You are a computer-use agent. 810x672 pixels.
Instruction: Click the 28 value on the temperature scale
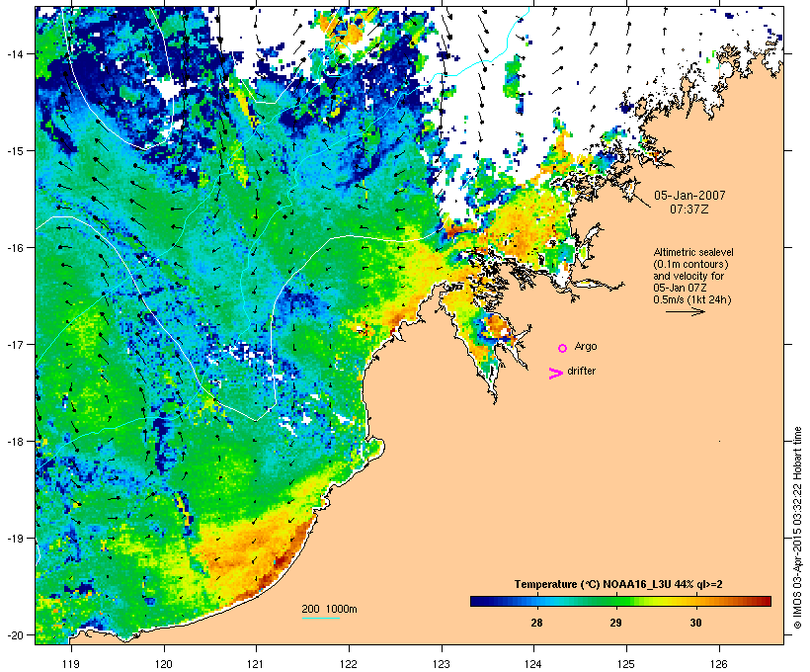coord(536,623)
